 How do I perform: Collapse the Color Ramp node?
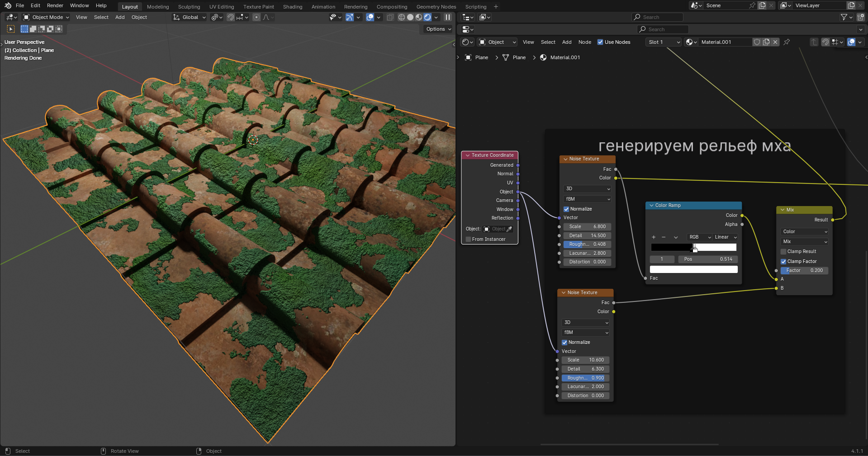click(651, 205)
